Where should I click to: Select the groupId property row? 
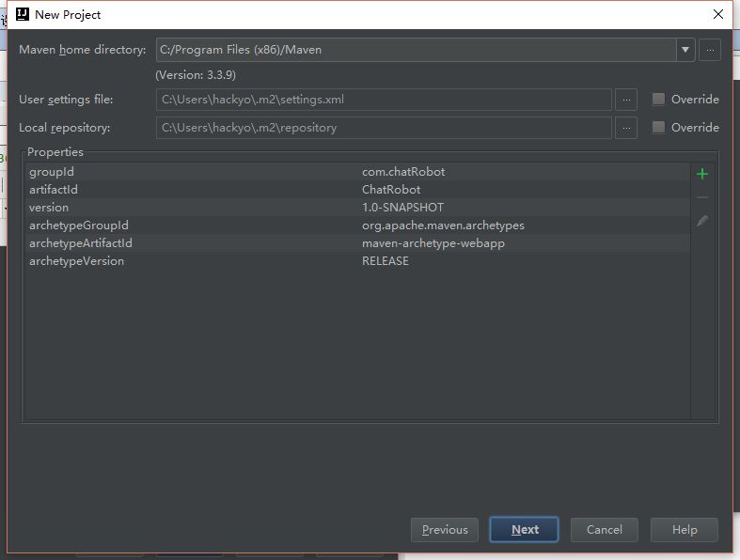point(357,172)
